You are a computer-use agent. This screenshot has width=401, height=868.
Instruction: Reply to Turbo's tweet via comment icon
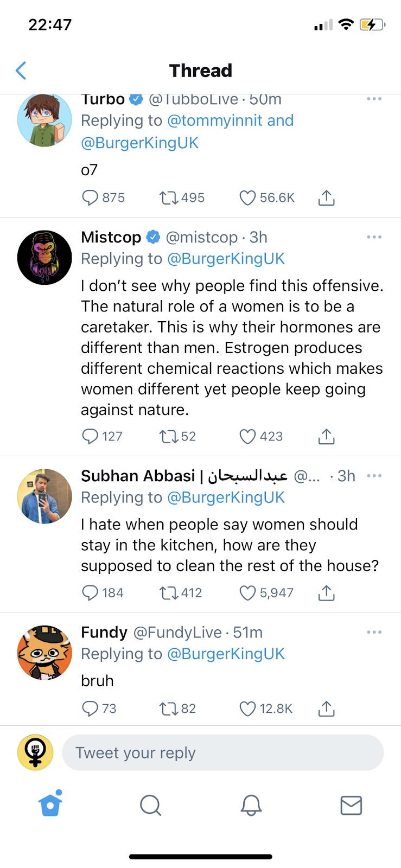click(90, 198)
